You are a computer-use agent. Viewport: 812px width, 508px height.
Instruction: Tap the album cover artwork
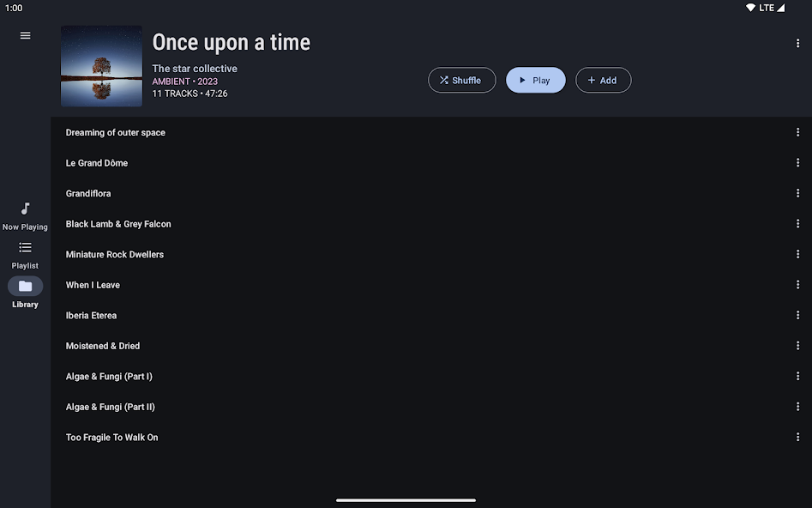[101, 66]
